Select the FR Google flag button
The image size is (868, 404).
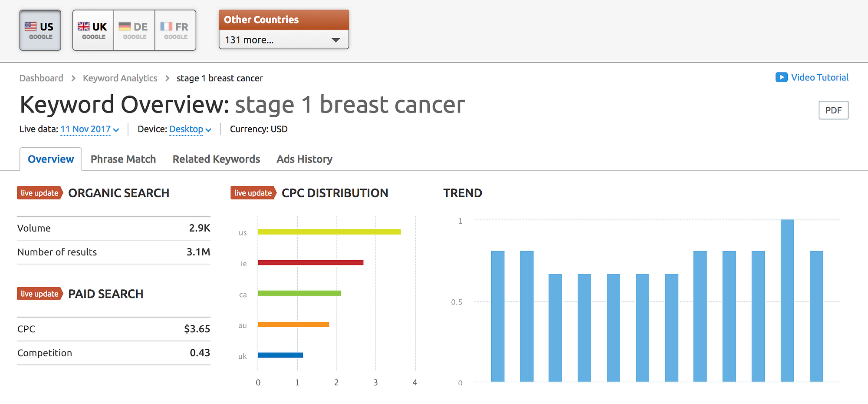(x=175, y=30)
